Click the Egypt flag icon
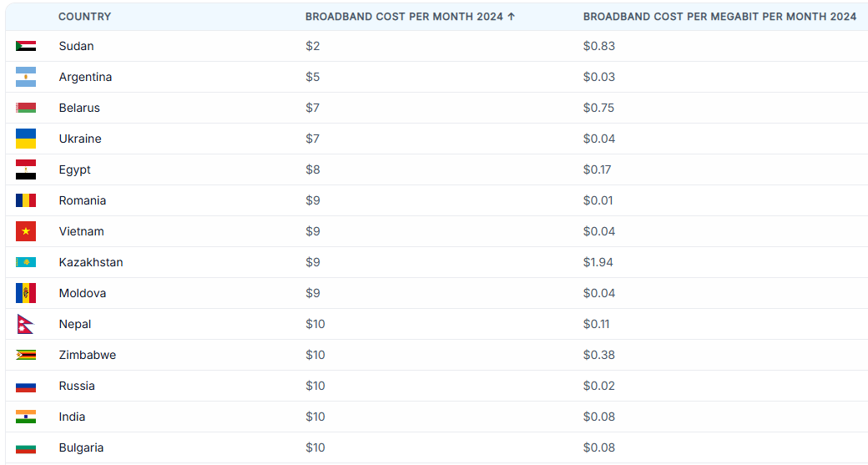Viewport: 868px width, 465px height. 26,169
